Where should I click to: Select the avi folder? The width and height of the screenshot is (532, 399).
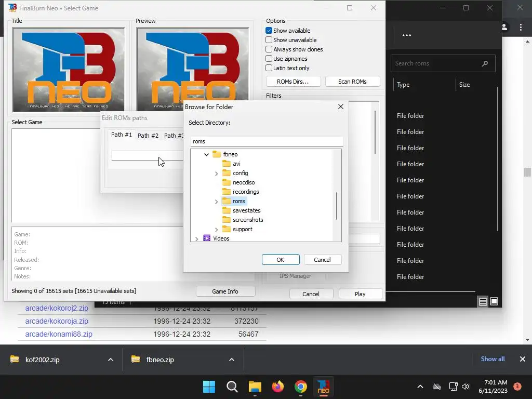236,164
